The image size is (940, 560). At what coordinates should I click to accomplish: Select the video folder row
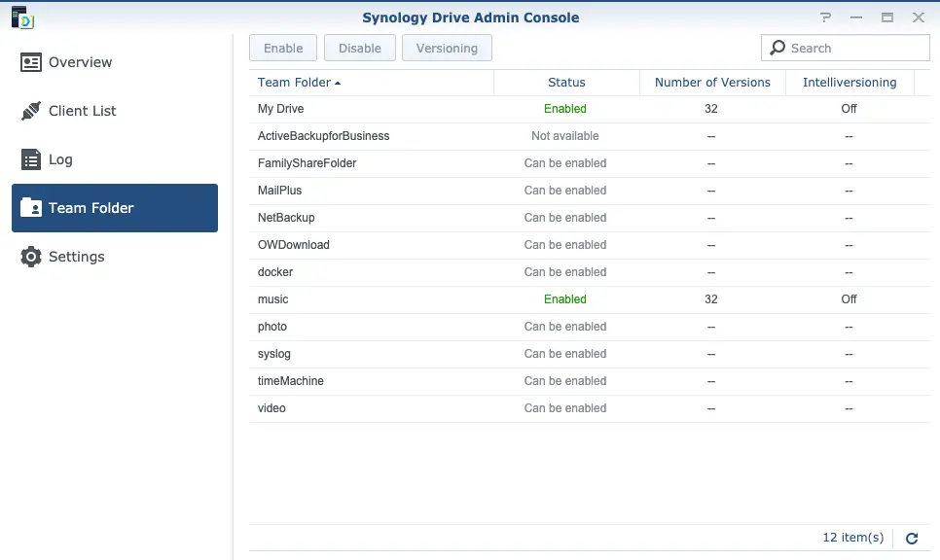(590, 409)
